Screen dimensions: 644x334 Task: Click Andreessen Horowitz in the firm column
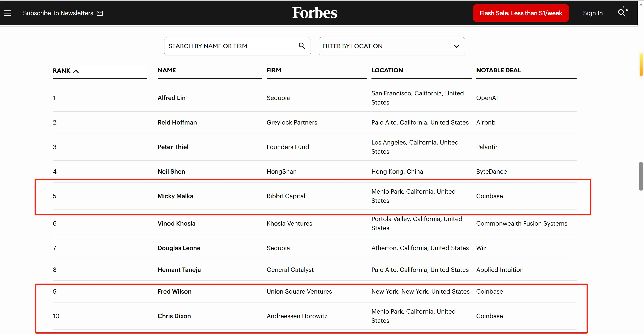click(297, 316)
